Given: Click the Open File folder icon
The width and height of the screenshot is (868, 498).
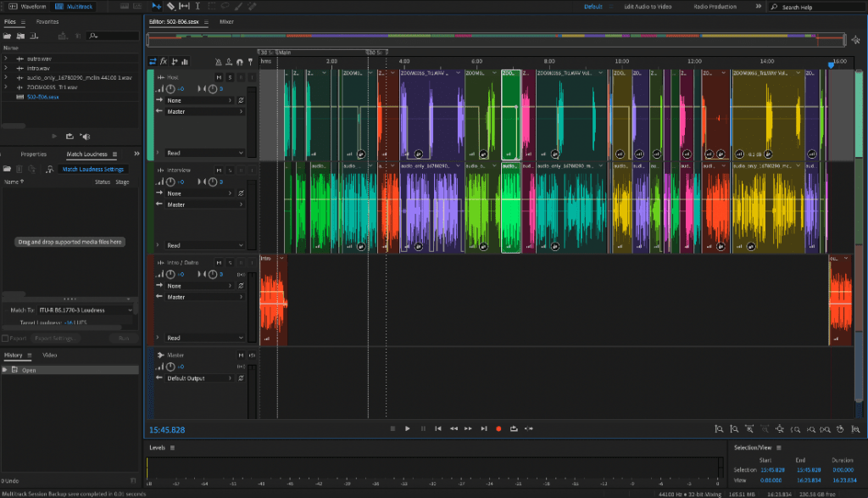Looking at the screenshot, I should [x=8, y=36].
